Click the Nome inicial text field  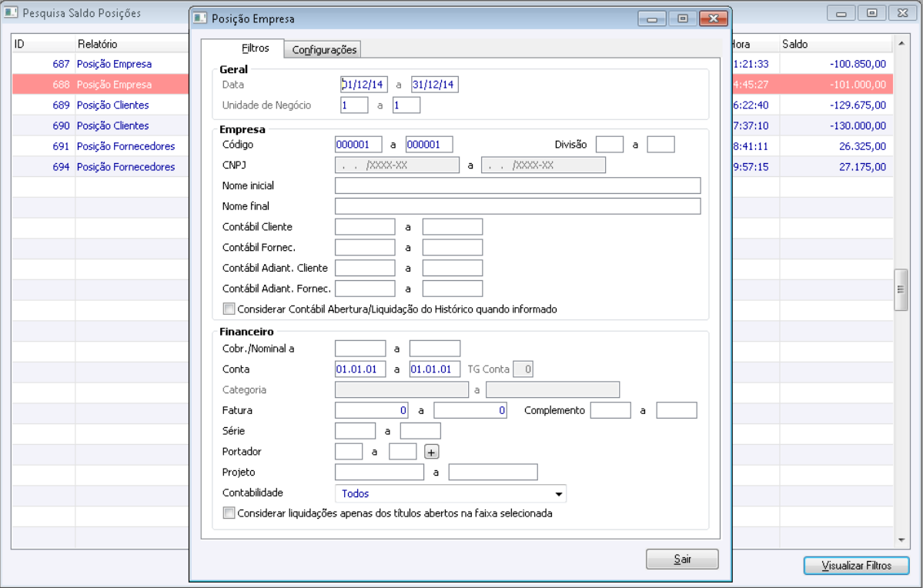pos(517,186)
